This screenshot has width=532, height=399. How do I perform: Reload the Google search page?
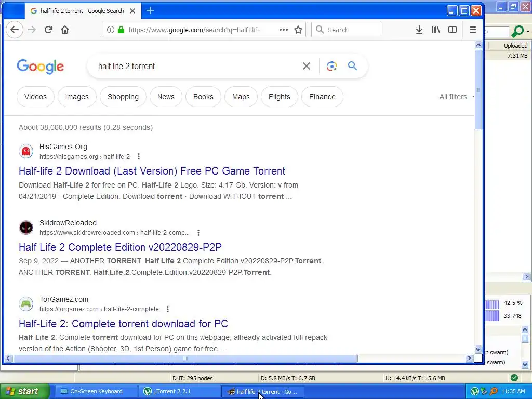coord(48,30)
